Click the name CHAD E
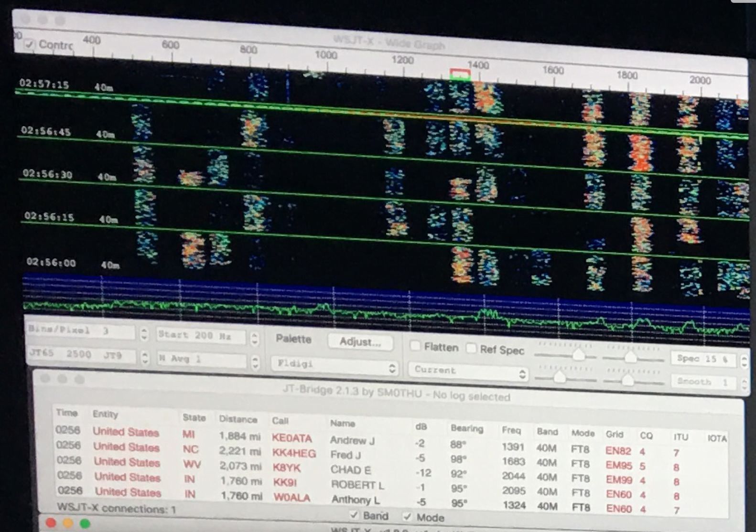 point(351,470)
